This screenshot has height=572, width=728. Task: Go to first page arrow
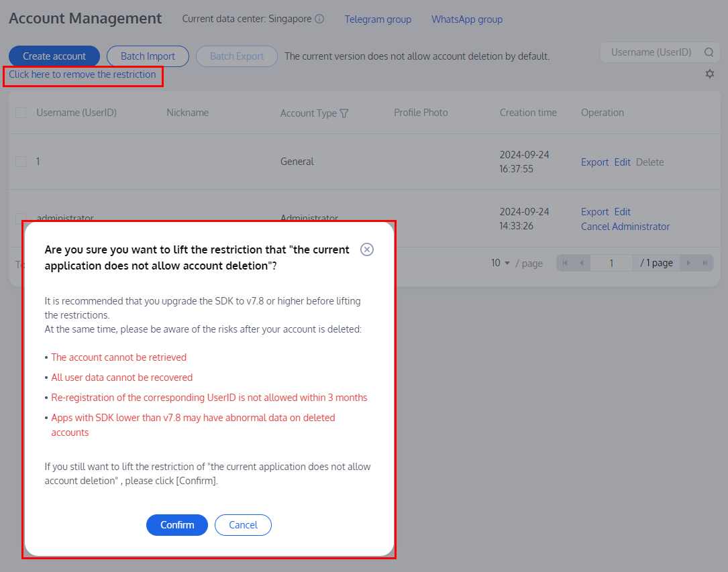pyautogui.click(x=565, y=263)
